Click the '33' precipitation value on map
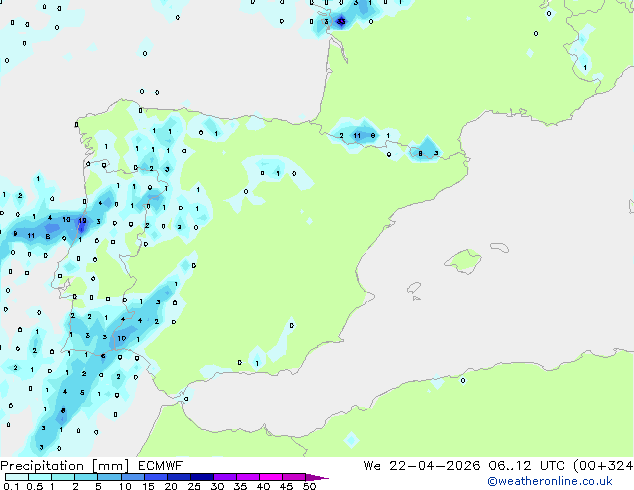Screen dimensions: 634x490 (x=341, y=21)
